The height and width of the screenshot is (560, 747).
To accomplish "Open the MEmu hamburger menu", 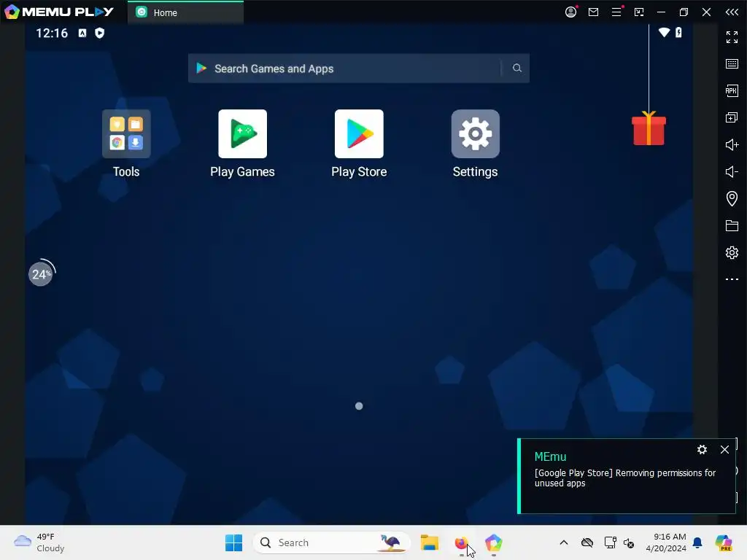I will tap(616, 12).
